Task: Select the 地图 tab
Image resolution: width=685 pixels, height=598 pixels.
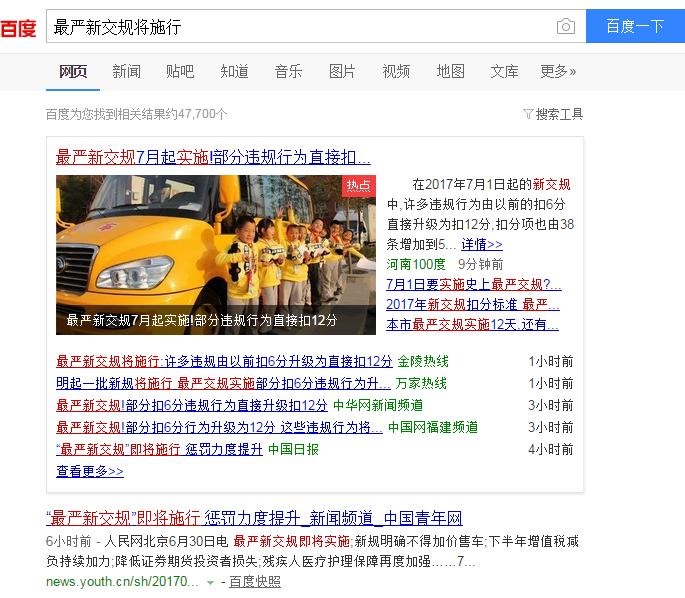Action: (450, 71)
